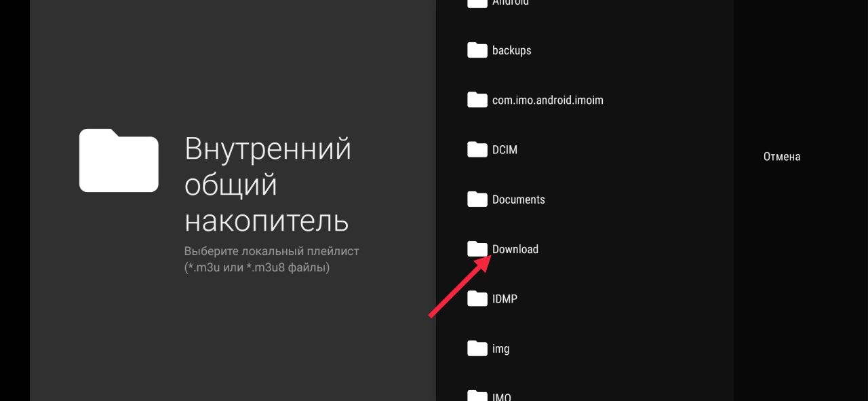Click the partially visible Android folder icon
The height and width of the screenshot is (401, 868).
click(x=477, y=3)
